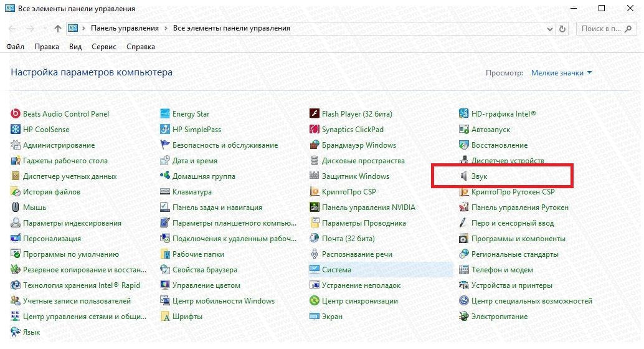The image size is (644, 349).
Task: Open the Перо и сенсорный ввод icon
Action: click(x=464, y=223)
